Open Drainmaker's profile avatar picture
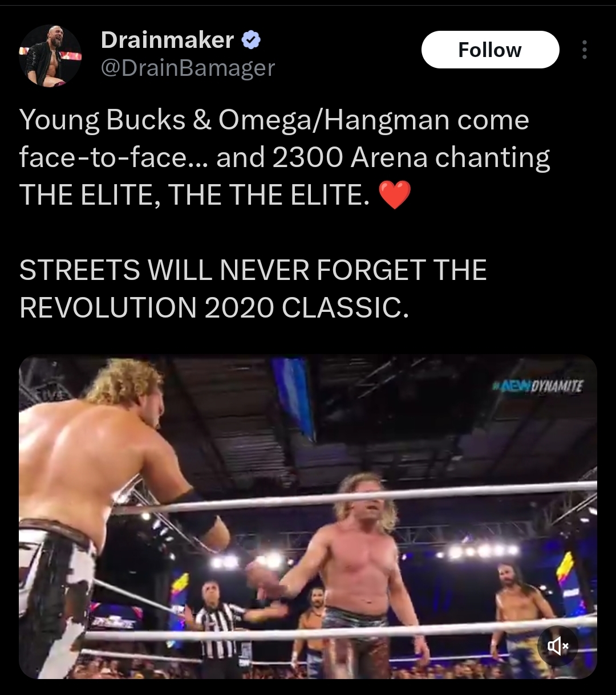The height and width of the screenshot is (695, 616). tap(50, 56)
